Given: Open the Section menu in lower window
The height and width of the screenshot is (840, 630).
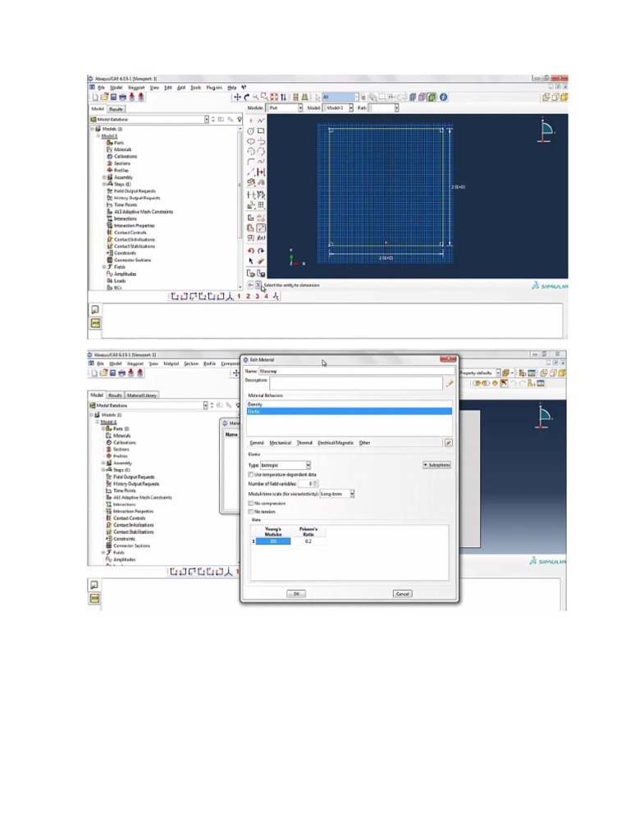Looking at the screenshot, I should pos(191,363).
